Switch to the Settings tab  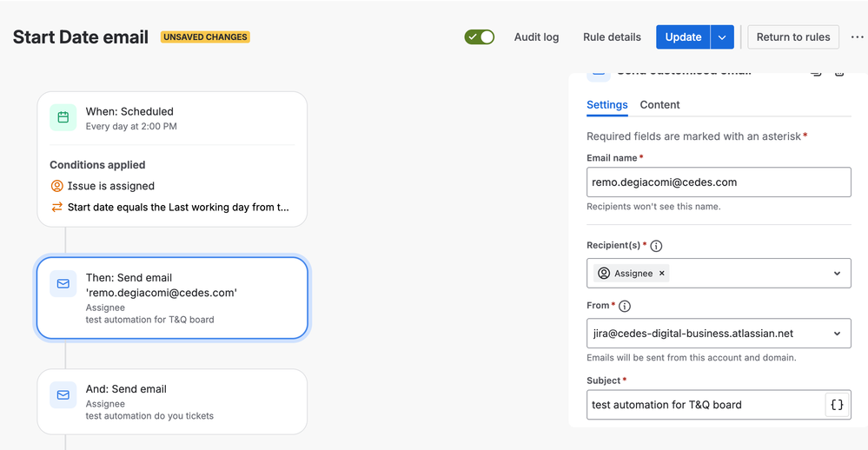pos(606,104)
